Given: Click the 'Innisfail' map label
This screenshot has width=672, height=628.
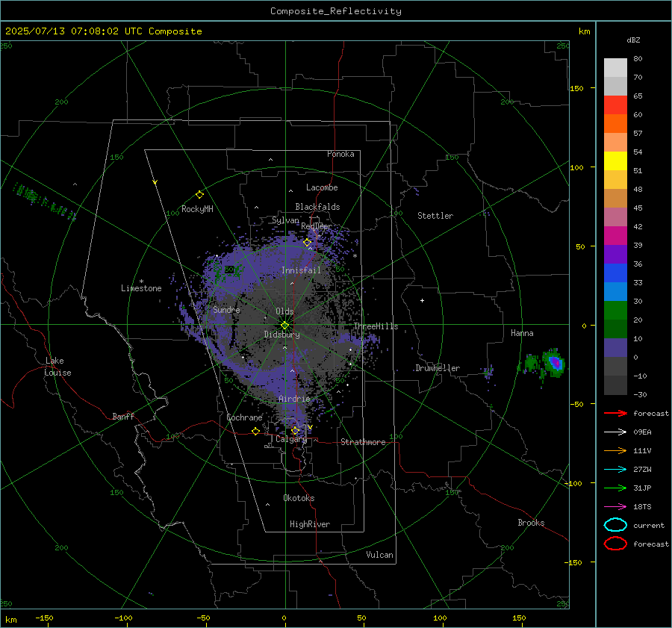Looking at the screenshot, I should 301,270.
